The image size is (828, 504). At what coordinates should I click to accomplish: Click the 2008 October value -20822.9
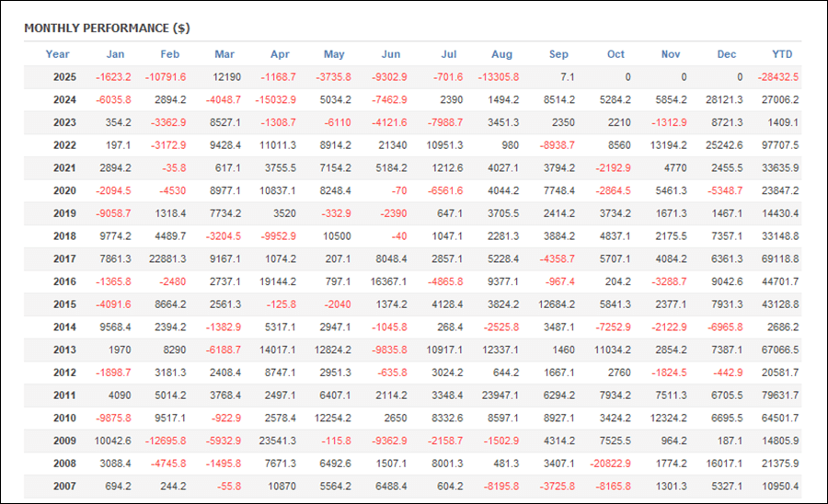[x=611, y=463]
